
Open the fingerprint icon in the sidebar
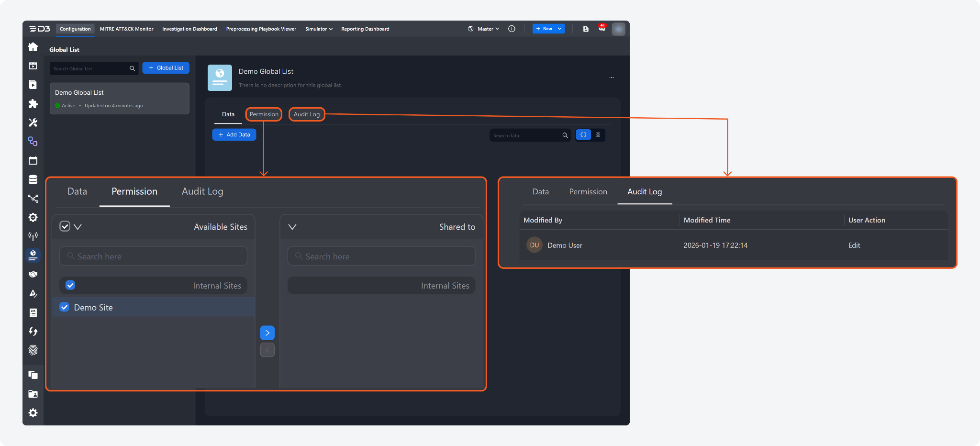coord(33,350)
